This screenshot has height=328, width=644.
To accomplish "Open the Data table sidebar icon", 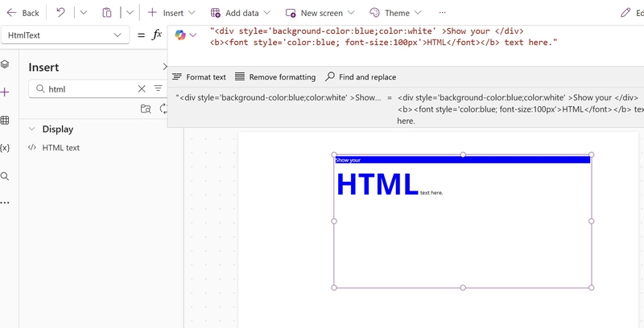I will coord(5,120).
